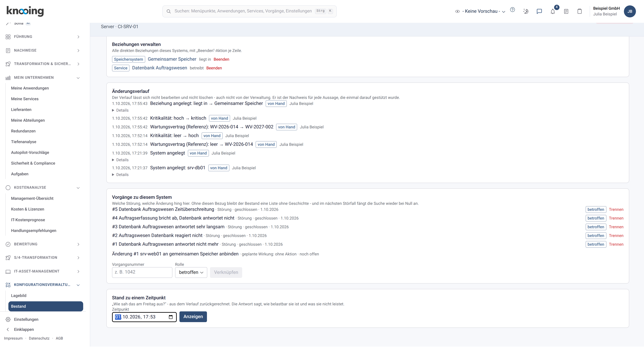
Task: Focus the global search field
Action: pos(249,11)
